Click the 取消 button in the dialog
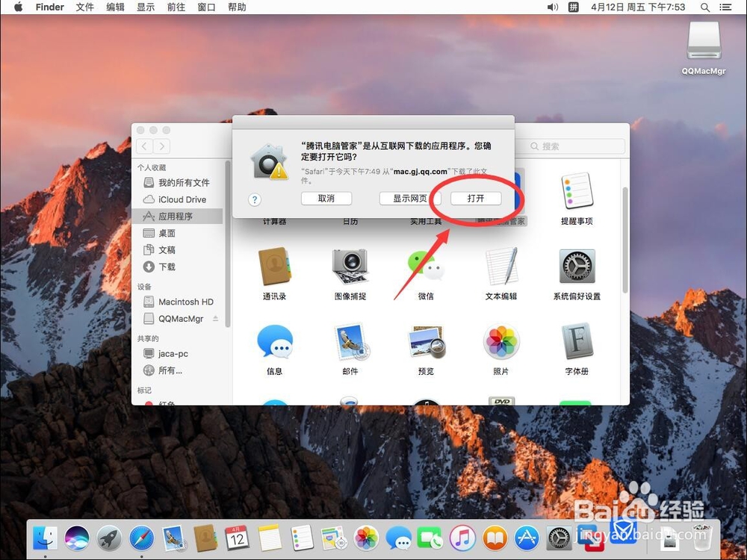 coord(326,199)
